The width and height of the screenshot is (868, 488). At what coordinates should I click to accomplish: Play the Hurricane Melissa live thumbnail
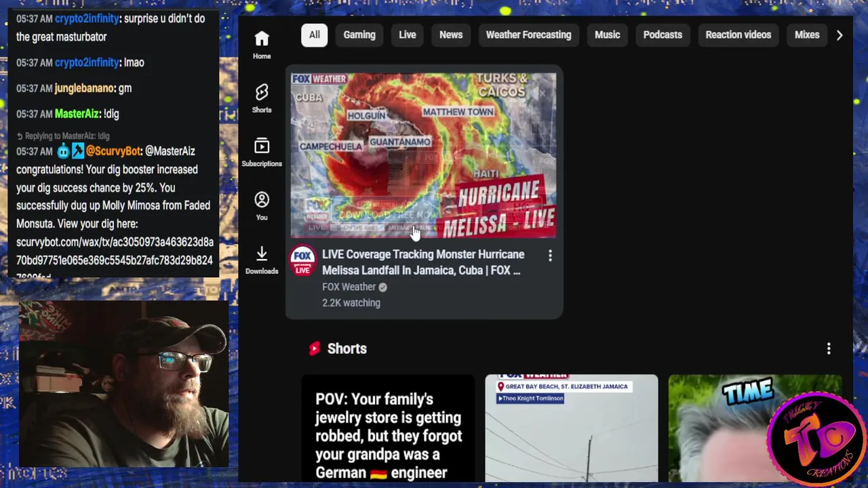pos(424,155)
